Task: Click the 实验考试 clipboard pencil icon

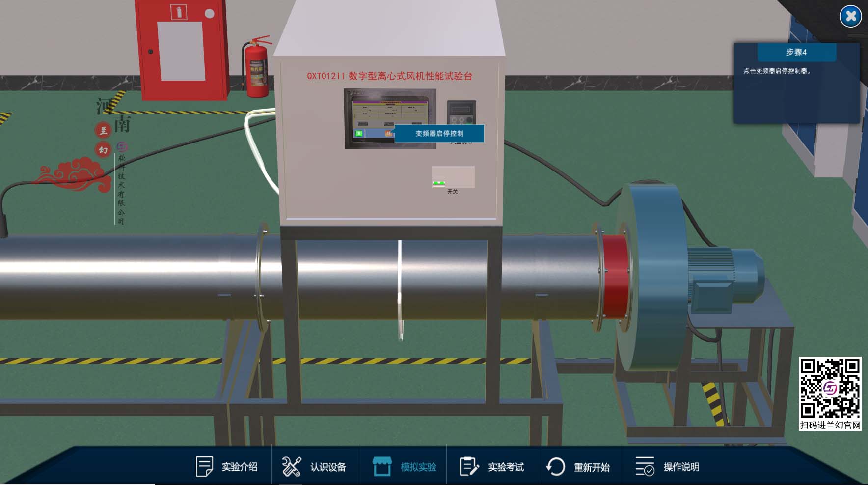Action: [x=469, y=466]
